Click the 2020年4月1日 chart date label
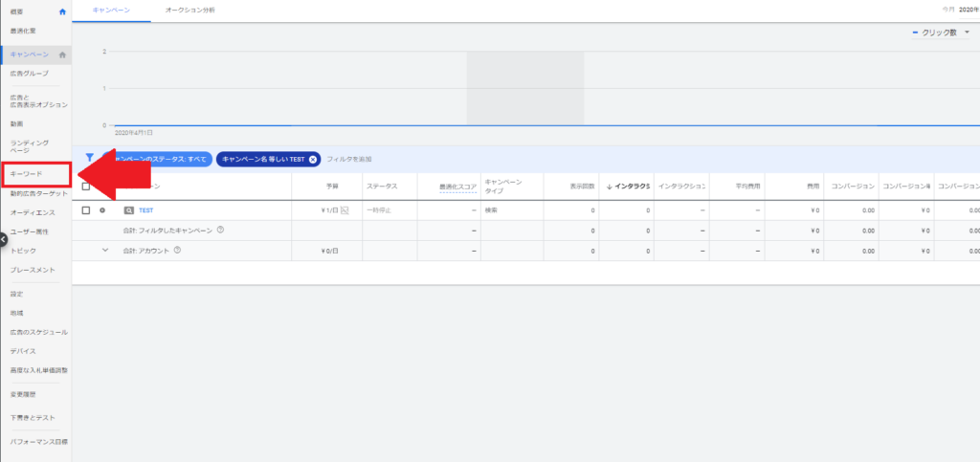 (x=134, y=133)
